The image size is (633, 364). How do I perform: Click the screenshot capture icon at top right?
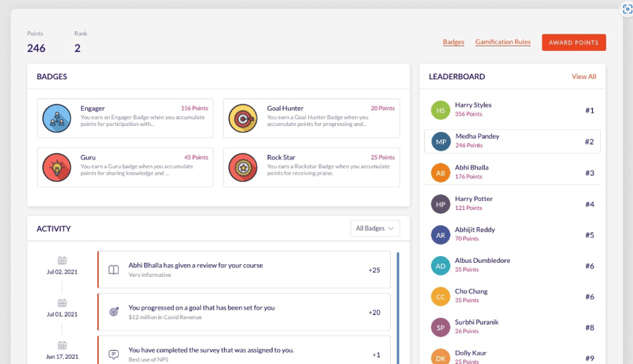[627, 9]
